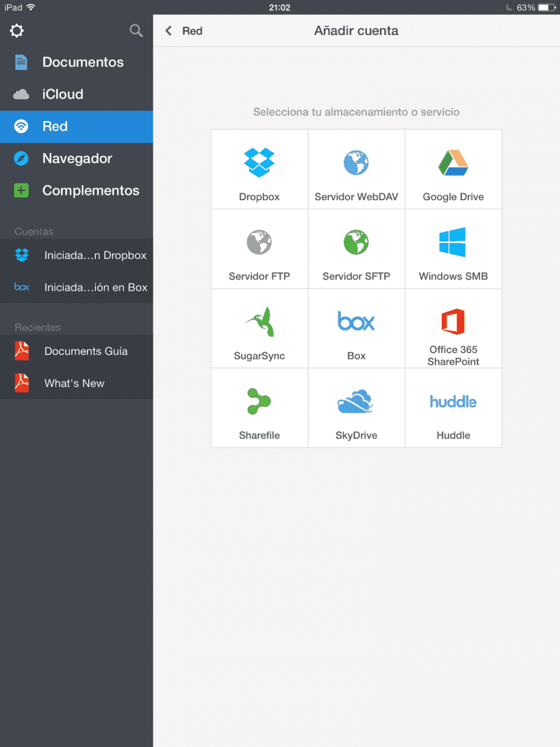Tap the PDF icon for Documents Guía
Viewport: 560px width, 747px height.
pyautogui.click(x=22, y=351)
